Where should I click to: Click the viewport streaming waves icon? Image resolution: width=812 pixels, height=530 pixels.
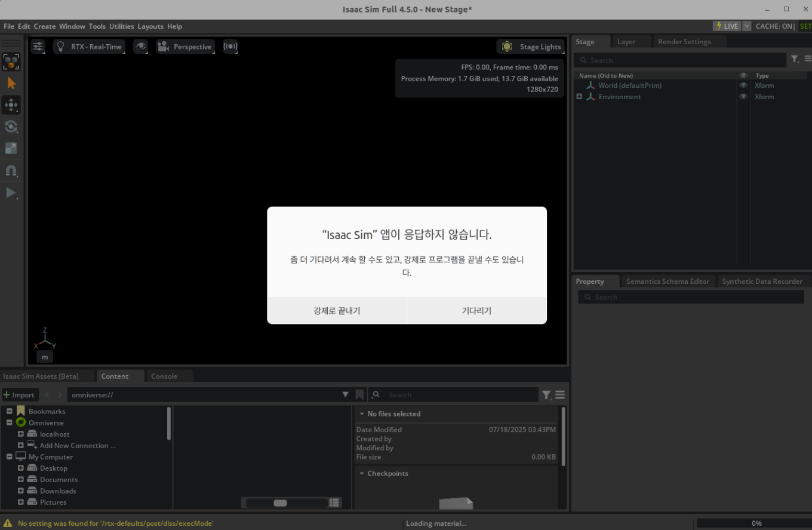[230, 47]
